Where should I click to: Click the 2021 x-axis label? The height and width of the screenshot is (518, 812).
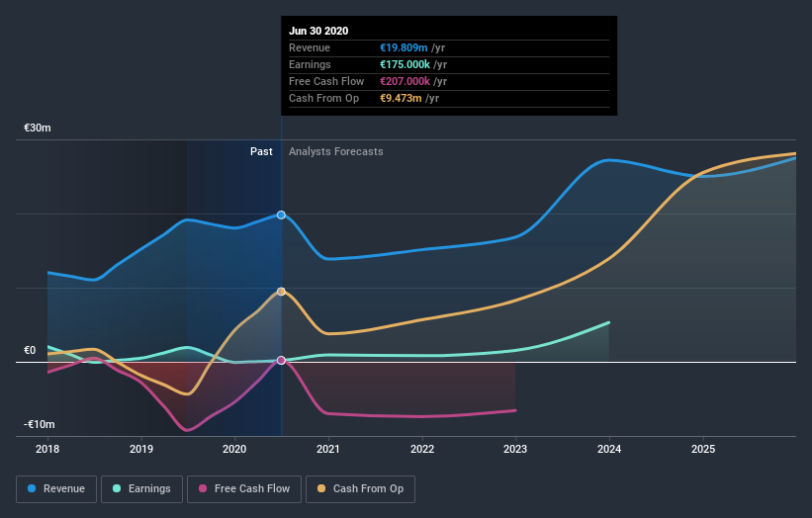pyautogui.click(x=328, y=449)
